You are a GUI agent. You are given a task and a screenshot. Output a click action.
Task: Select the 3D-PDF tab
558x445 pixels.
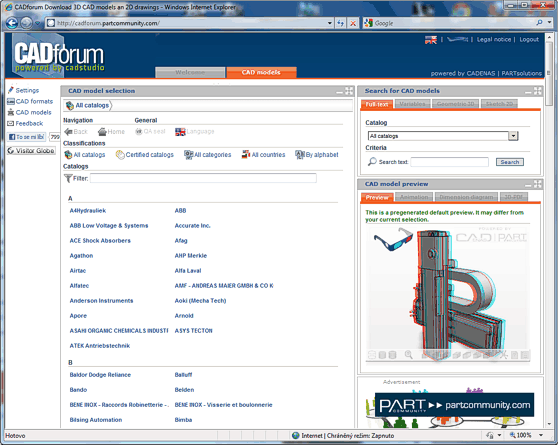[x=514, y=197]
